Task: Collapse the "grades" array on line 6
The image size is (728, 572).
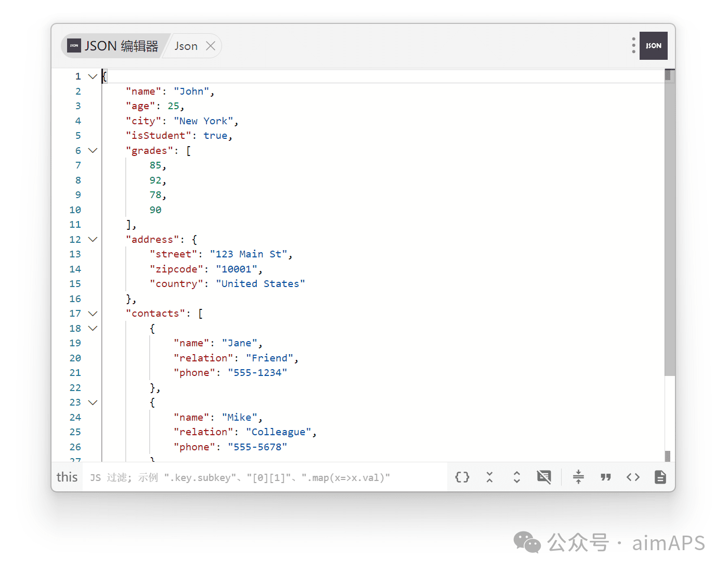Action: (x=93, y=151)
